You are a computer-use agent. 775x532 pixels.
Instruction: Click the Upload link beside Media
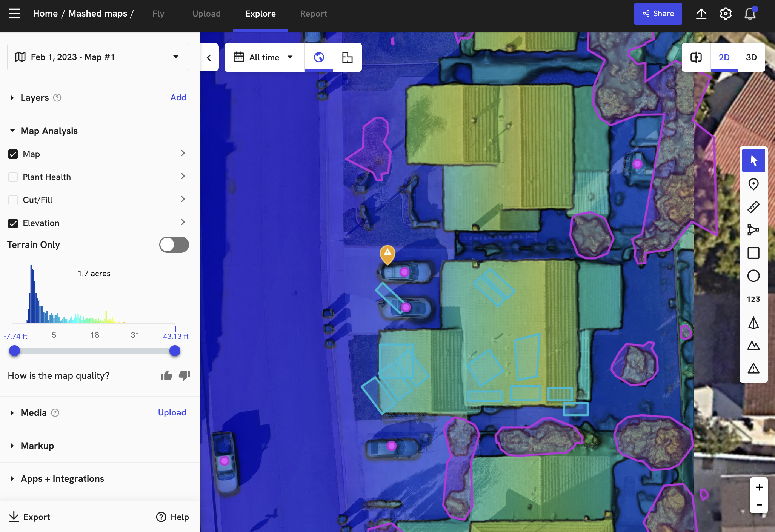(172, 412)
